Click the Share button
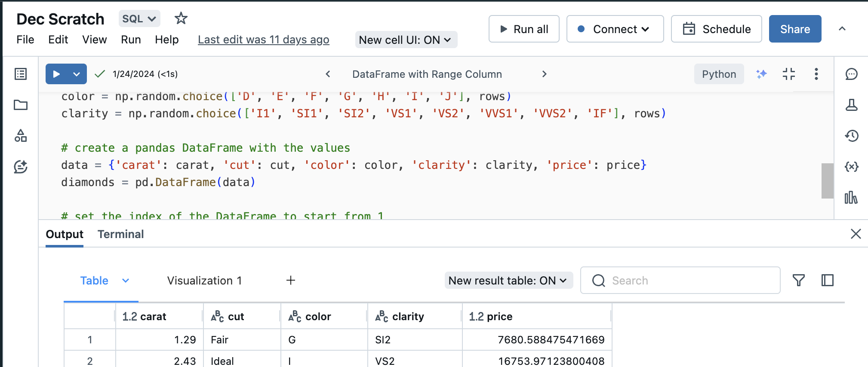The height and width of the screenshot is (367, 868). coord(794,29)
